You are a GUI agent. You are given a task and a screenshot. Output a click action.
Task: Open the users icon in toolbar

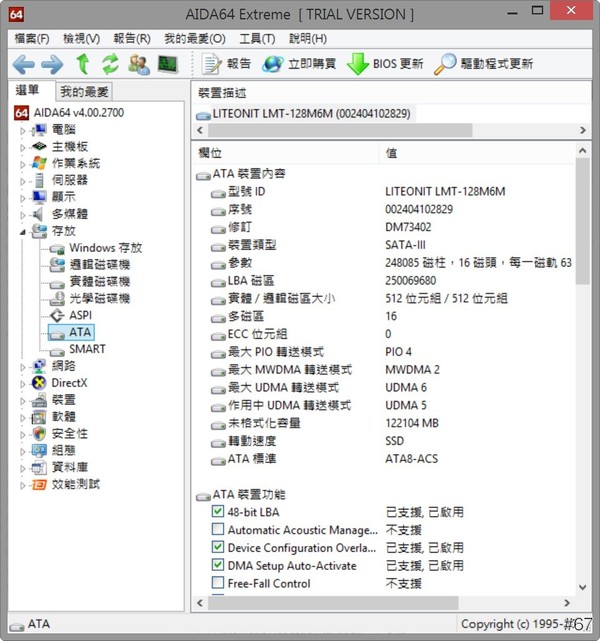click(x=139, y=64)
